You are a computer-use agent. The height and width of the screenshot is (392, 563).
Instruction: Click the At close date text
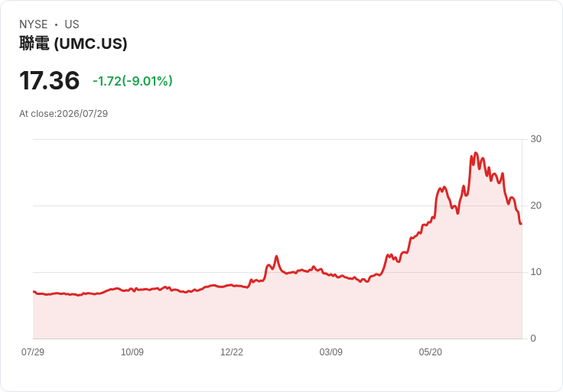tap(63, 114)
